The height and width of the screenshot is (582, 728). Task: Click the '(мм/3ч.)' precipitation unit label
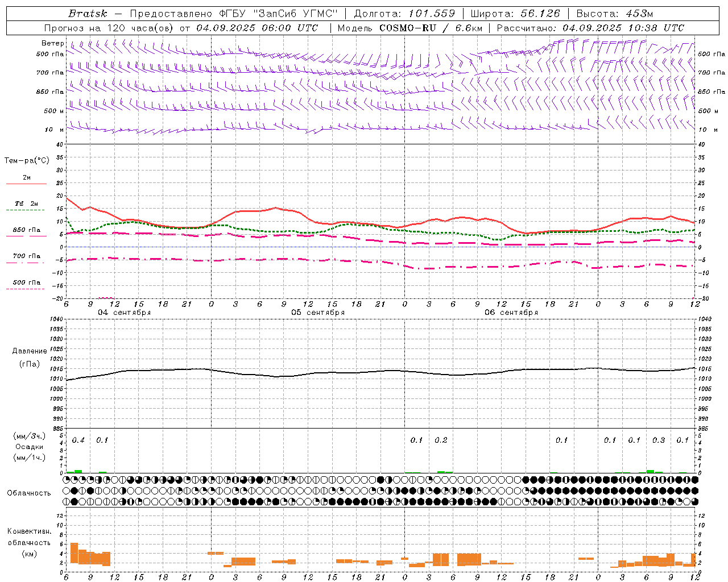(30, 436)
